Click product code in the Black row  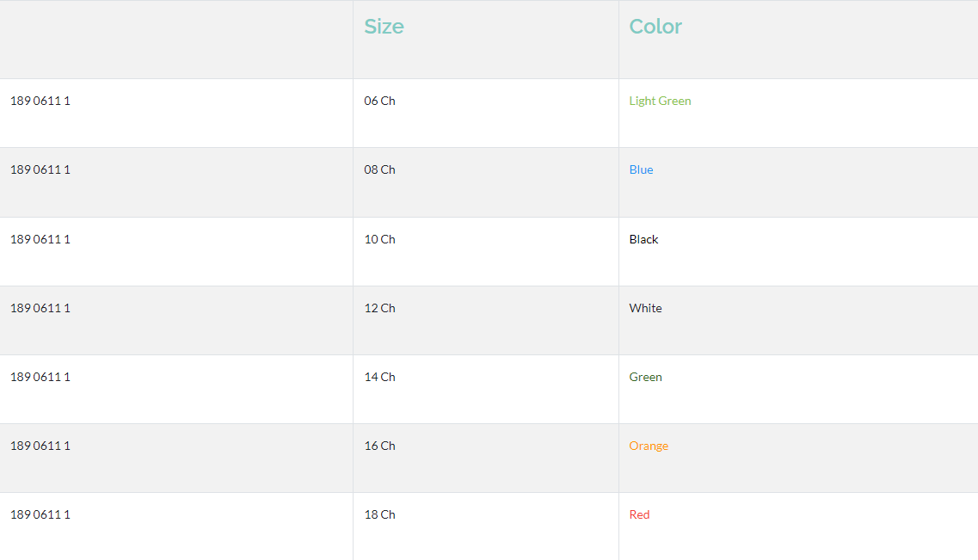(40, 239)
